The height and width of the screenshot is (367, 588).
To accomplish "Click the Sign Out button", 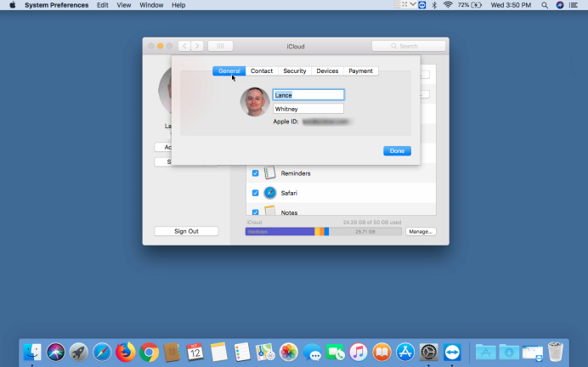I will click(x=186, y=231).
